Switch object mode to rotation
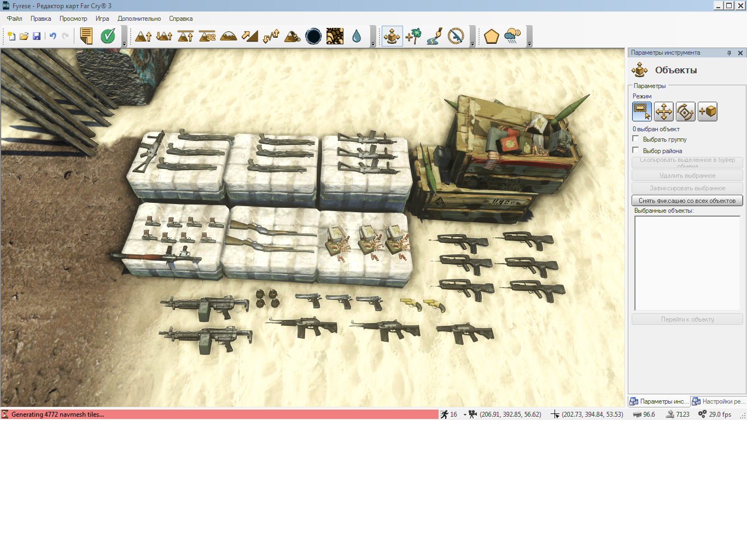 (686, 112)
